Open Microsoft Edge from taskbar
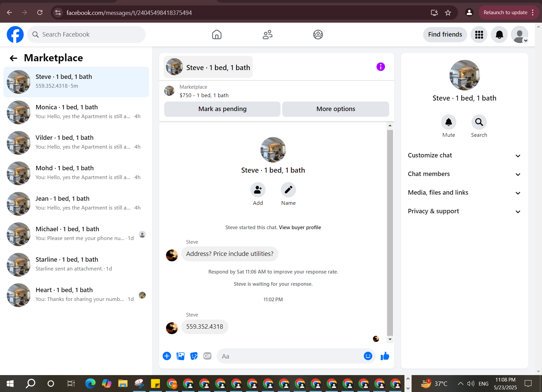542x392 pixels. point(90,384)
